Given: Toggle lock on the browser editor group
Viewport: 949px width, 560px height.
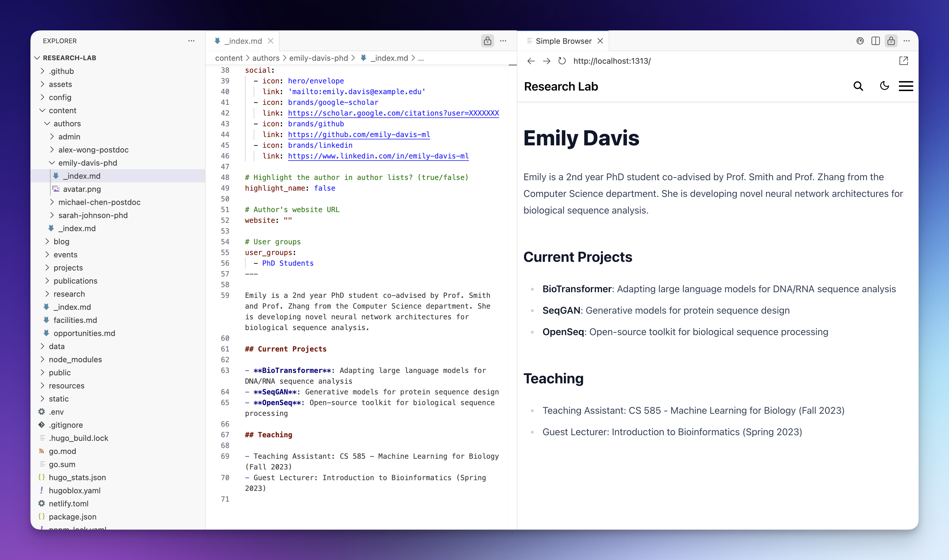Looking at the screenshot, I should (891, 41).
